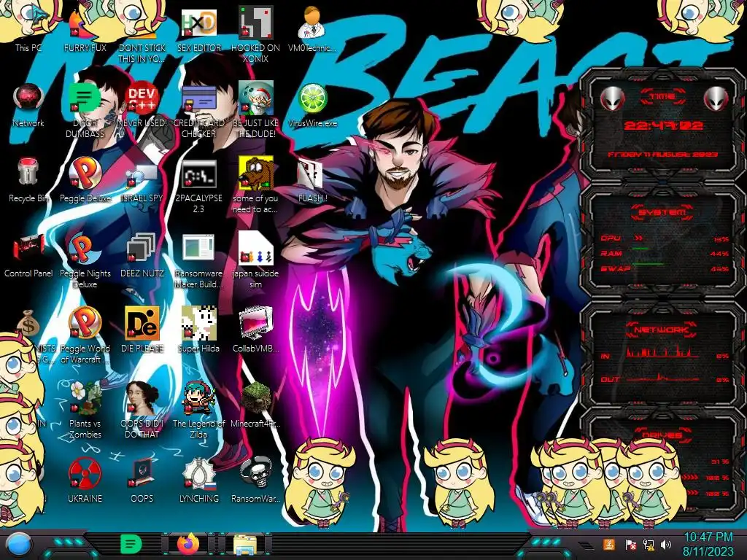Click the network tray icon with warning
Viewport: 747px width, 560px height.
[649, 544]
